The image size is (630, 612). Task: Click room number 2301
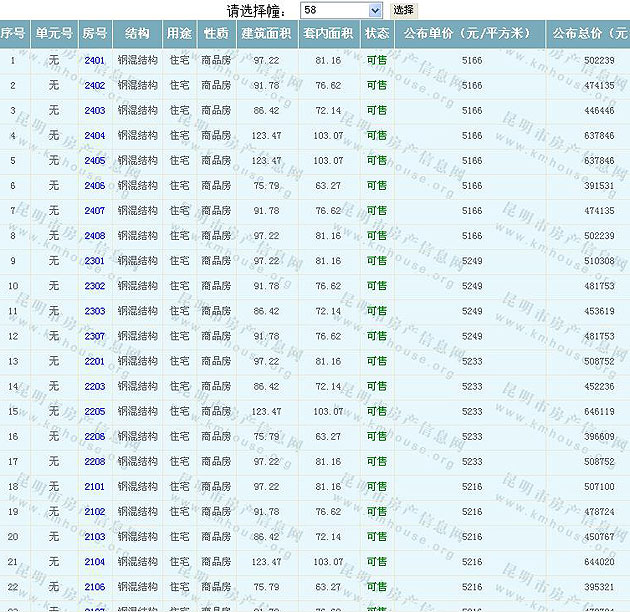tap(95, 261)
